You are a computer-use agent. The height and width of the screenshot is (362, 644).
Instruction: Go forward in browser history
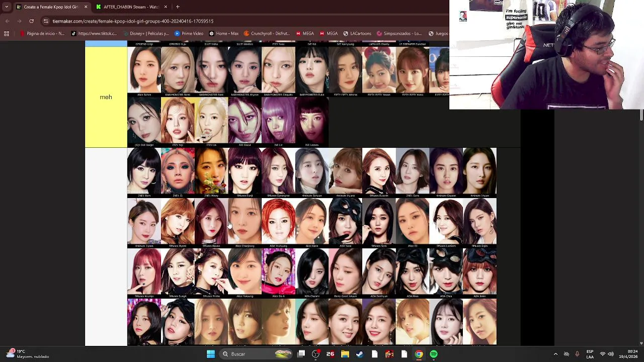[19, 21]
